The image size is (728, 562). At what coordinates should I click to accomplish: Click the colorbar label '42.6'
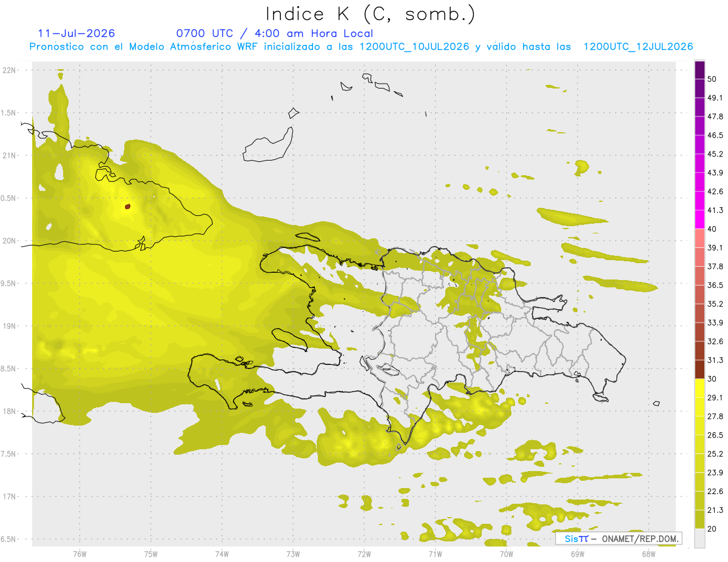(x=715, y=192)
